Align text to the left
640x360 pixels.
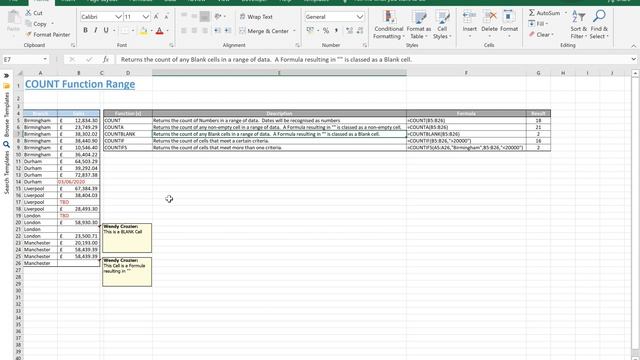pos(184,31)
